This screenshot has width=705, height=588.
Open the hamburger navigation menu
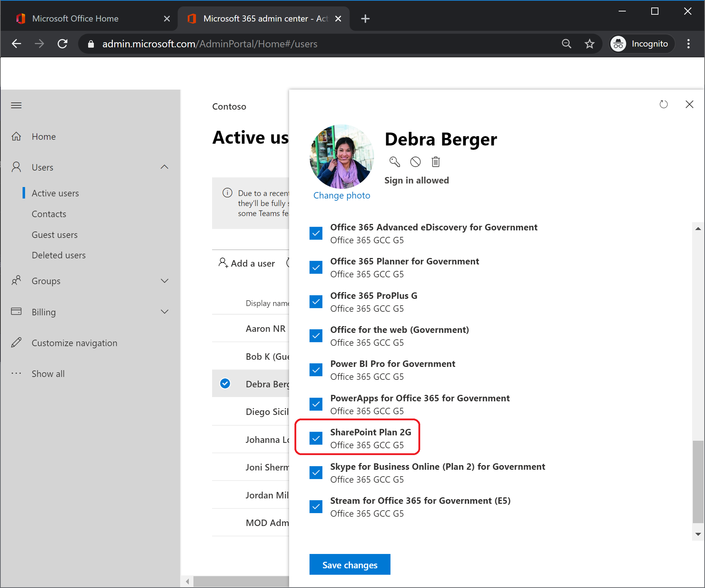pos(16,105)
